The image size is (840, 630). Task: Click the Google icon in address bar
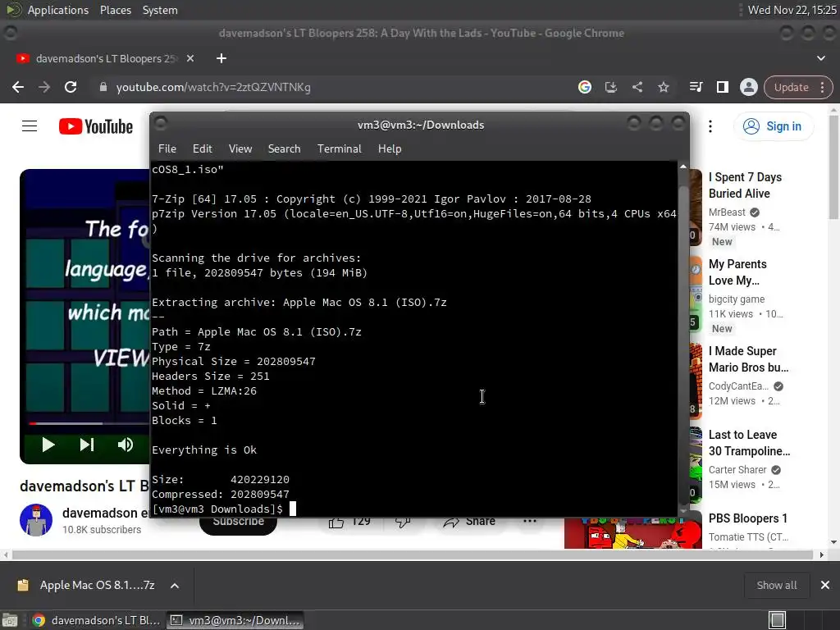click(x=584, y=87)
